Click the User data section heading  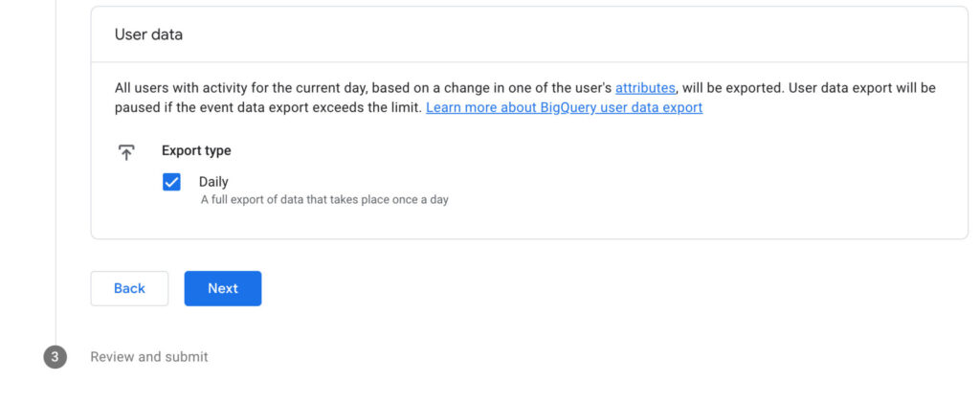148,34
